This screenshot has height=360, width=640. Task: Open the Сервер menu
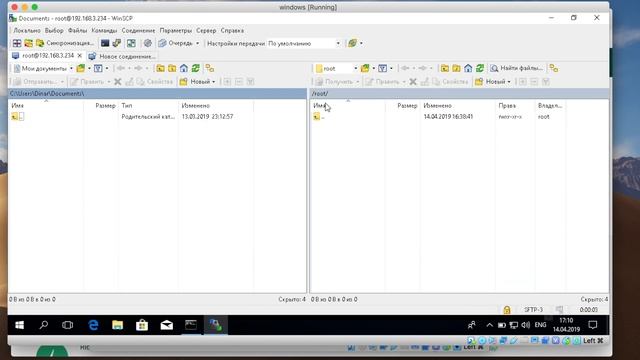coord(206,31)
